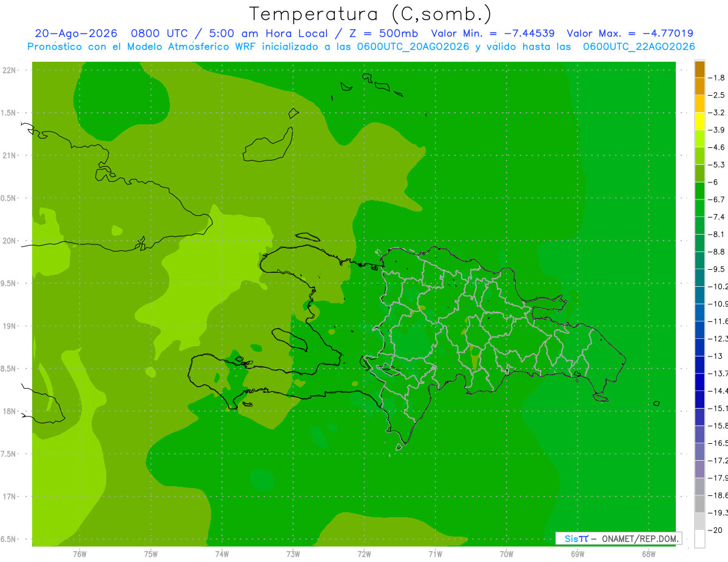Select the "Valor Max. = -4.77019" reading

[630, 33]
